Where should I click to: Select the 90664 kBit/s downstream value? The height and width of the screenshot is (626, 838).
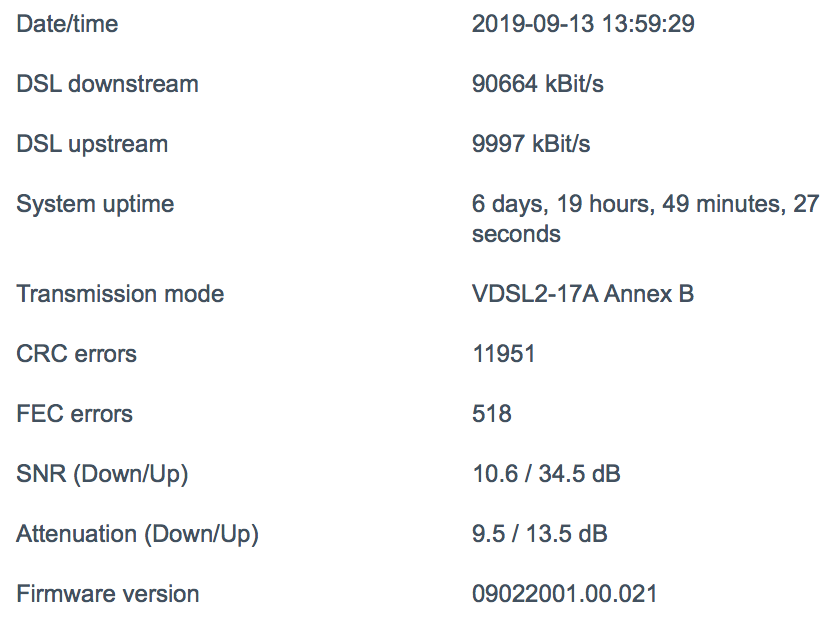pos(538,84)
